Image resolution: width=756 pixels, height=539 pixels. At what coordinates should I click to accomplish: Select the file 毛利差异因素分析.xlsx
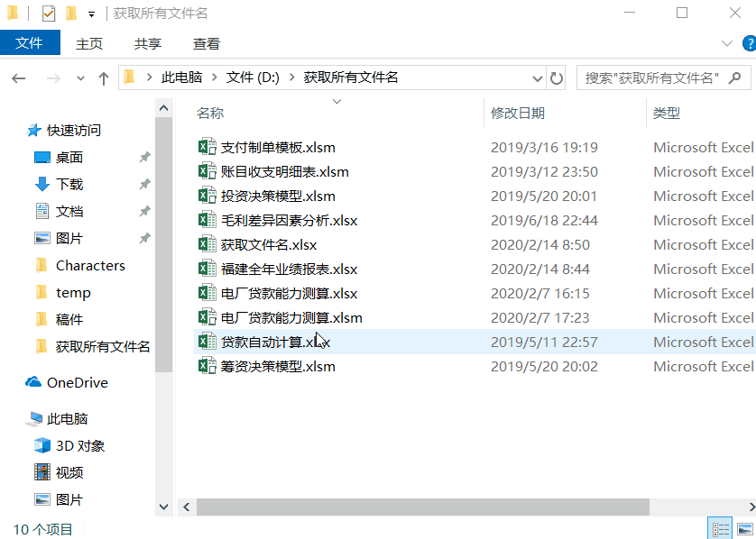pos(289,221)
